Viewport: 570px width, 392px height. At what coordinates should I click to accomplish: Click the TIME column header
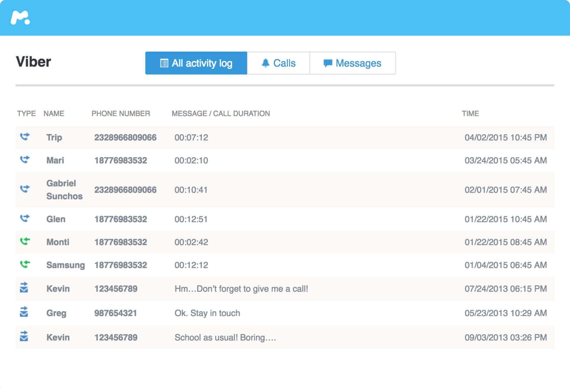point(470,113)
